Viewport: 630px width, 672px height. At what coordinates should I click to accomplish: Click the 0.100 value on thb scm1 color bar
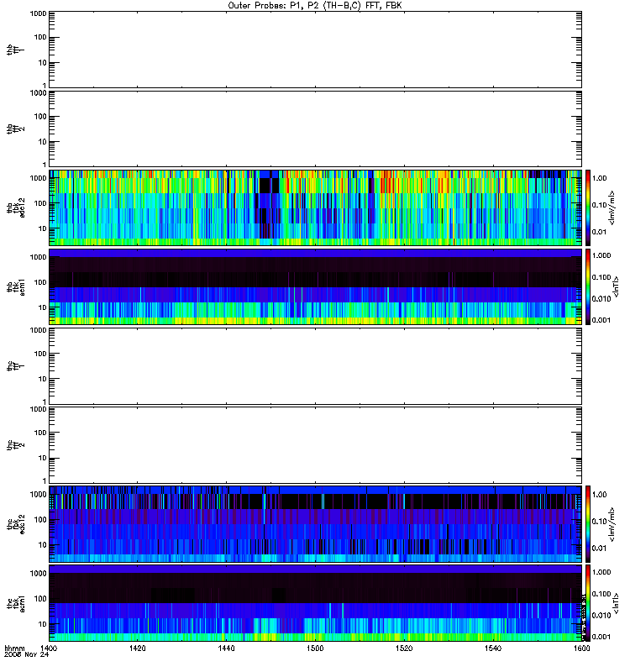[601, 277]
